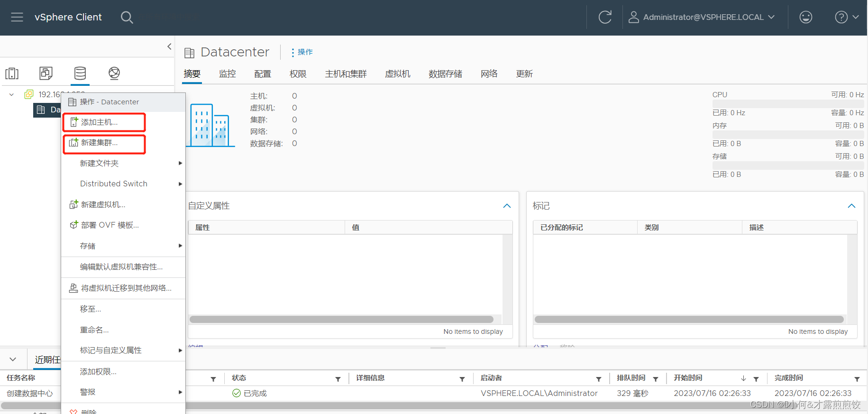The image size is (868, 414).
Task: Open the 操作 actions menu beside Datacenter title
Action: point(302,52)
